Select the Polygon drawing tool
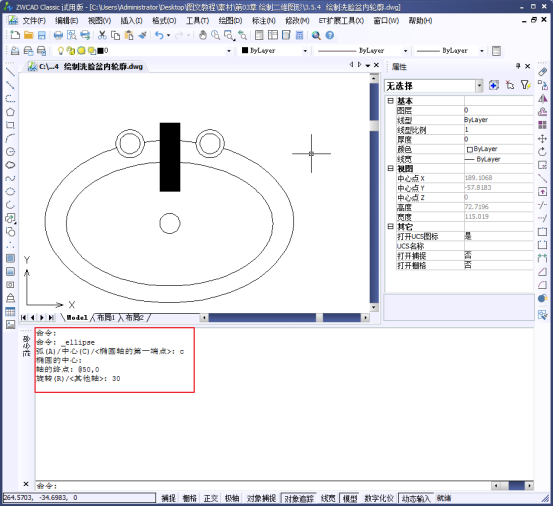The width and height of the screenshot is (553, 507). [10, 112]
